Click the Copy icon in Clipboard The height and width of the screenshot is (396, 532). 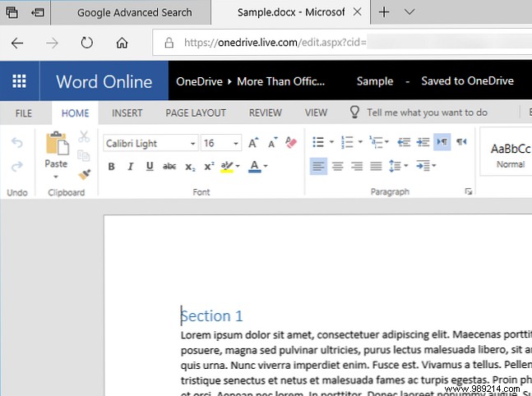(x=84, y=155)
